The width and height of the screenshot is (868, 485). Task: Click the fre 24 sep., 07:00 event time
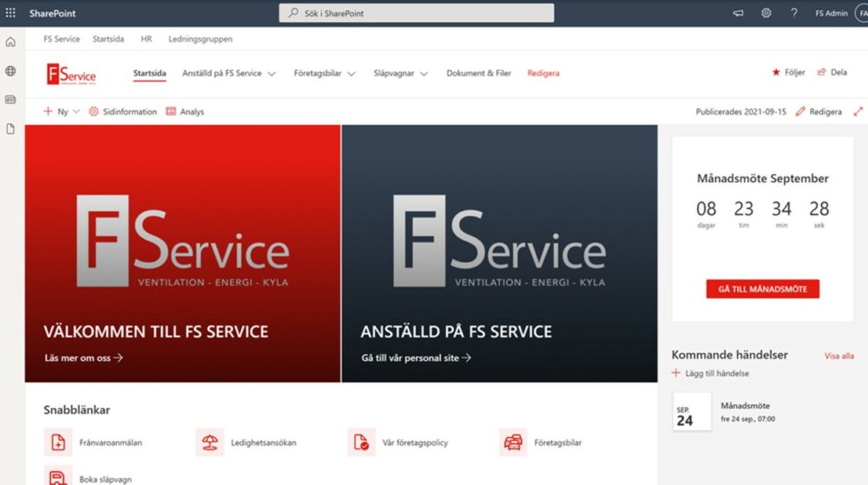pyautogui.click(x=747, y=419)
